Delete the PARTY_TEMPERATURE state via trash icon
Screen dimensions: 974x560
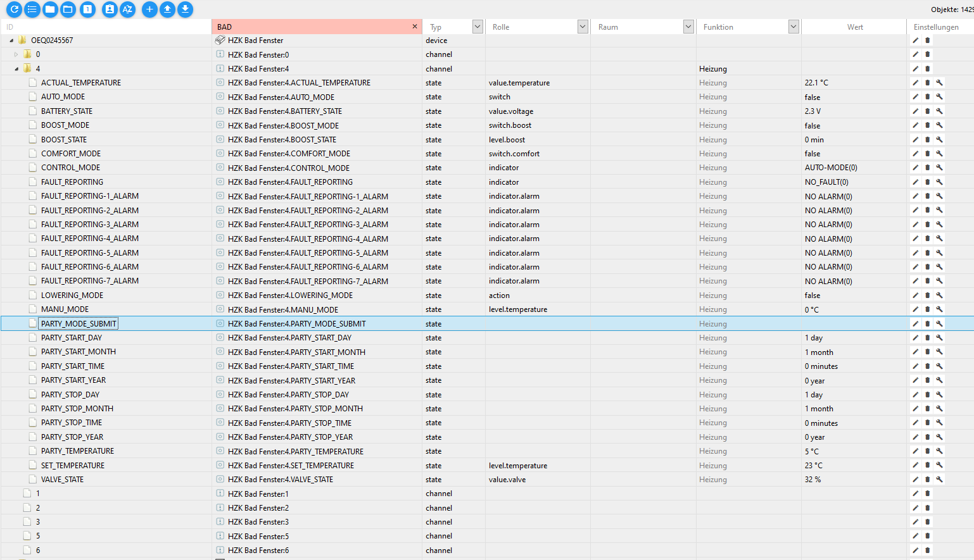click(x=928, y=451)
